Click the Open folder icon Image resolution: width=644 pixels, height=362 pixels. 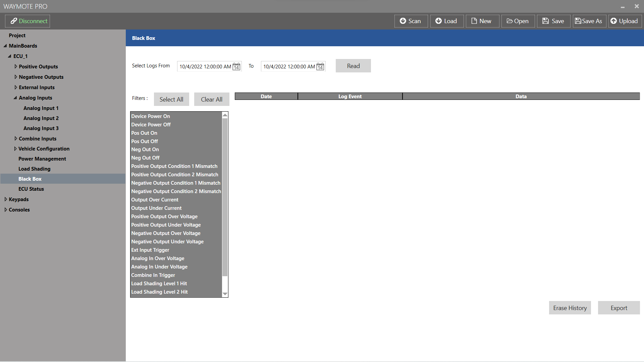point(509,21)
